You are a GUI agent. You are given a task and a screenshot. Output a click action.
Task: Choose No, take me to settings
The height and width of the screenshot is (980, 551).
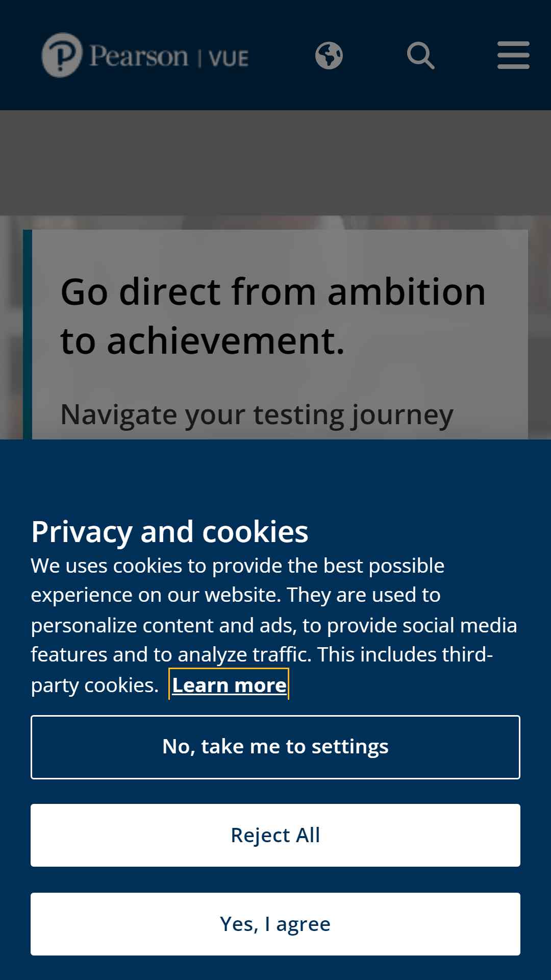pos(275,747)
